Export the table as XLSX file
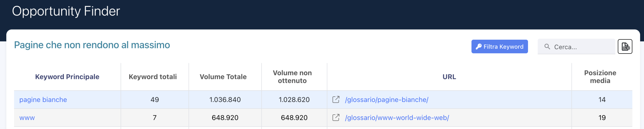The width and height of the screenshot is (644, 129). coord(625,47)
